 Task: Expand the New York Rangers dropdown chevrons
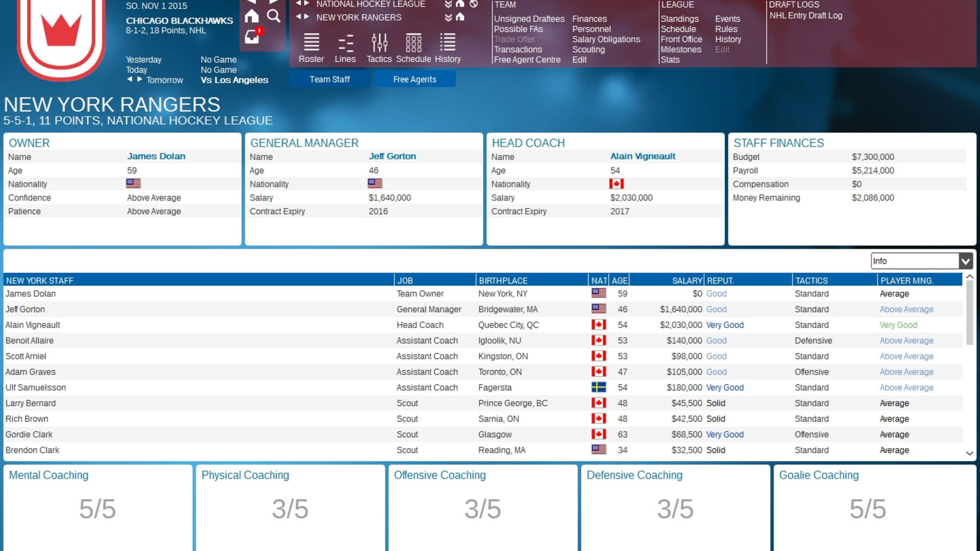pyautogui.click(x=448, y=17)
